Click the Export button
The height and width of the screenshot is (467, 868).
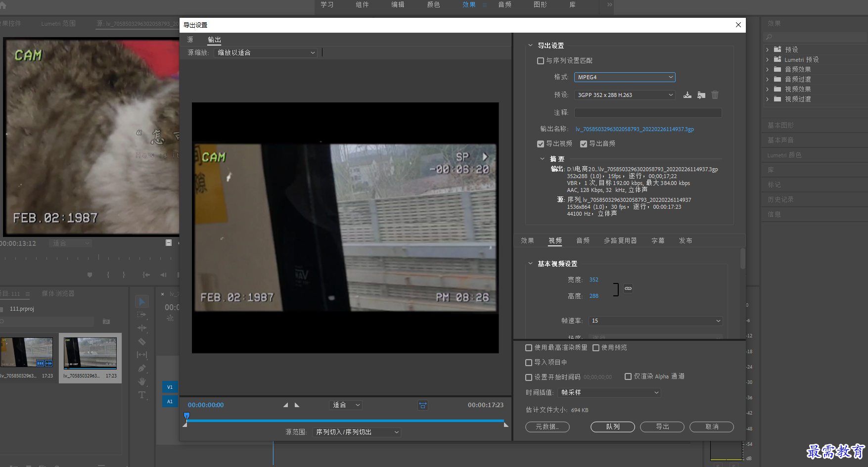(x=662, y=427)
